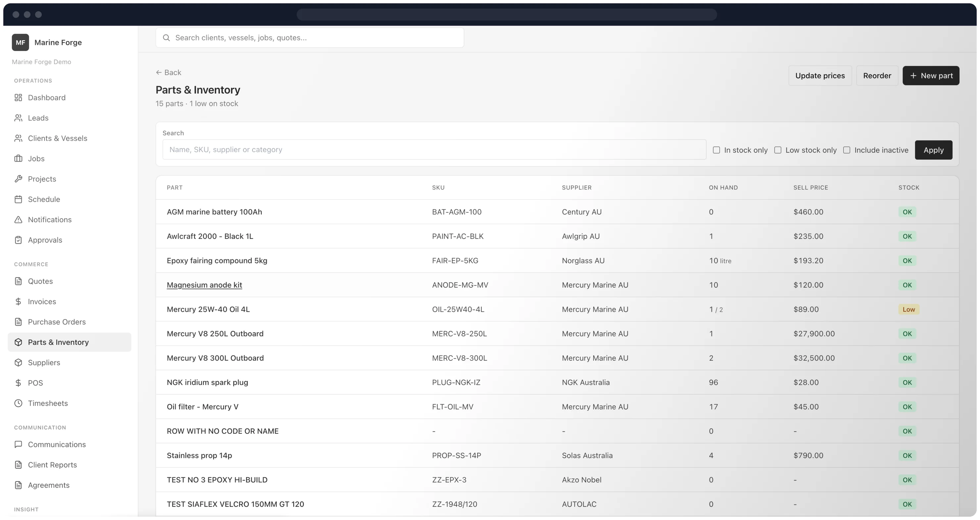Create a part with New part

click(x=931, y=76)
